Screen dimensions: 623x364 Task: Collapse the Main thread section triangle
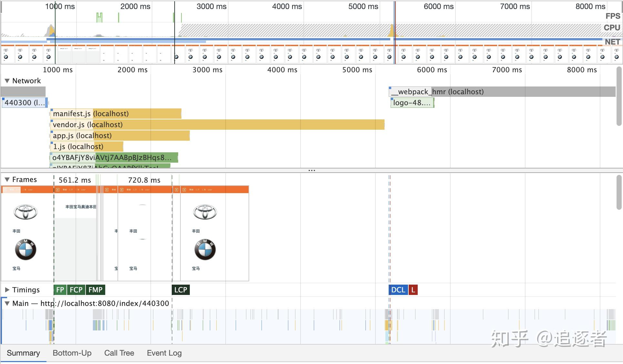coord(7,303)
